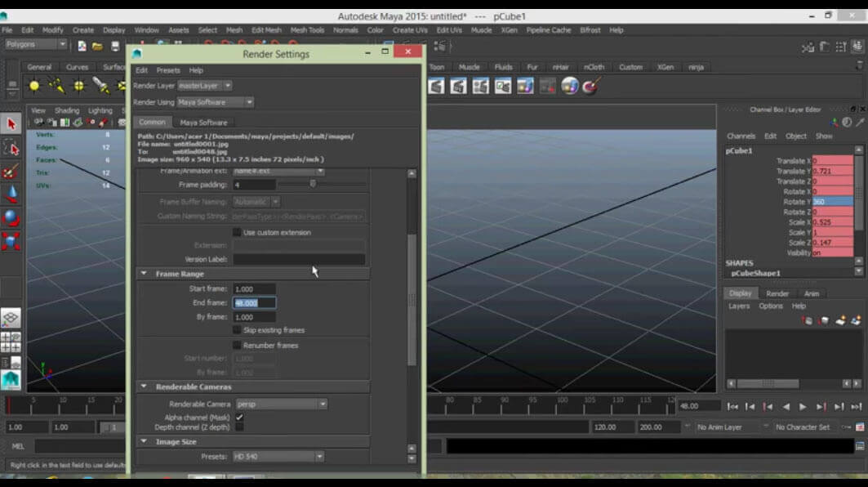Open the Frame Buffer Naming dropdown
This screenshot has height=487, width=868.
click(x=256, y=202)
